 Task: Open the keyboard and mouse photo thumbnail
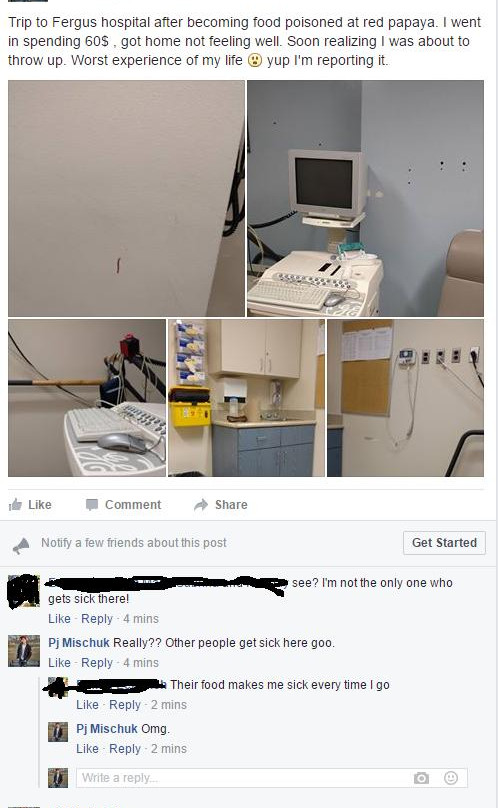pos(87,398)
